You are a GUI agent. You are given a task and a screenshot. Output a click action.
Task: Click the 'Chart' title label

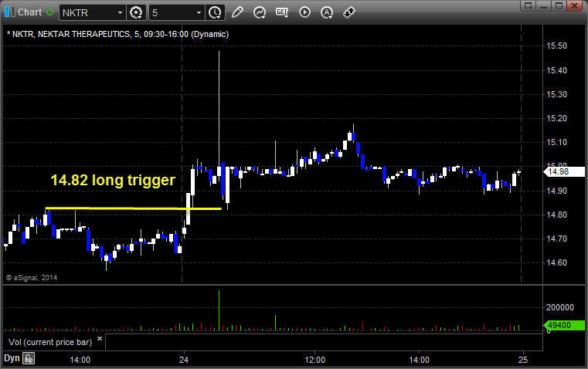click(x=29, y=12)
